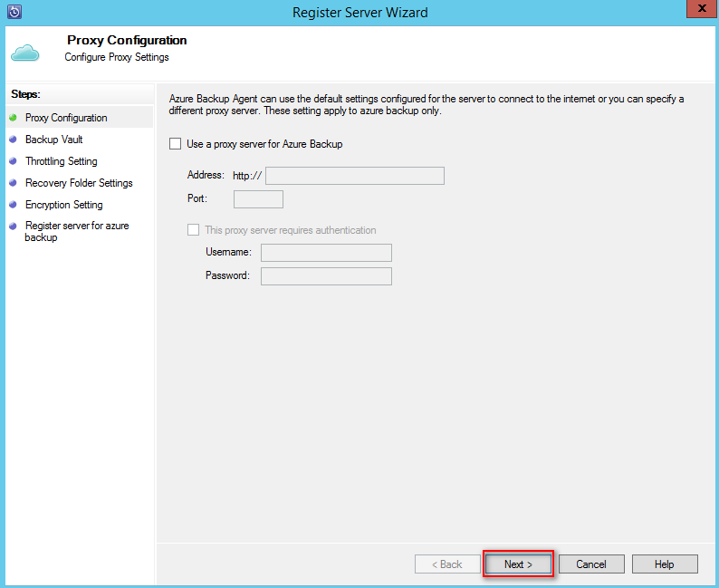This screenshot has width=719, height=588.
Task: Click the 'Proxy Configuration' heading
Action: [127, 41]
